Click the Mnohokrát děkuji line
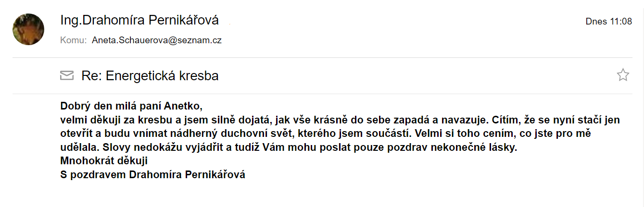The height and width of the screenshot is (207, 644). (104, 161)
